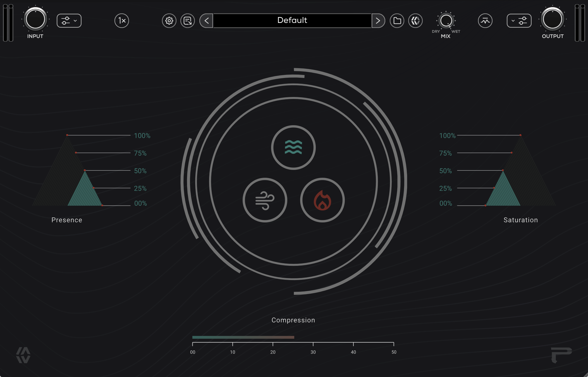Click the dry/wet MIX knob

446,20
